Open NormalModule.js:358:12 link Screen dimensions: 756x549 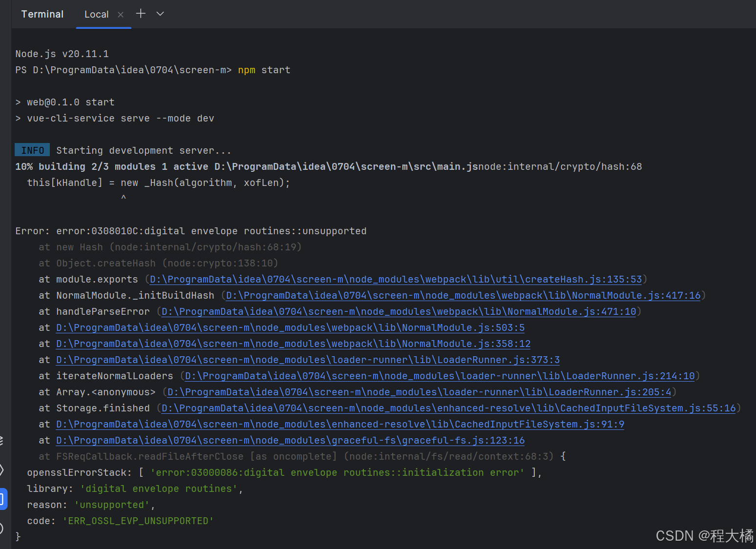293,344
